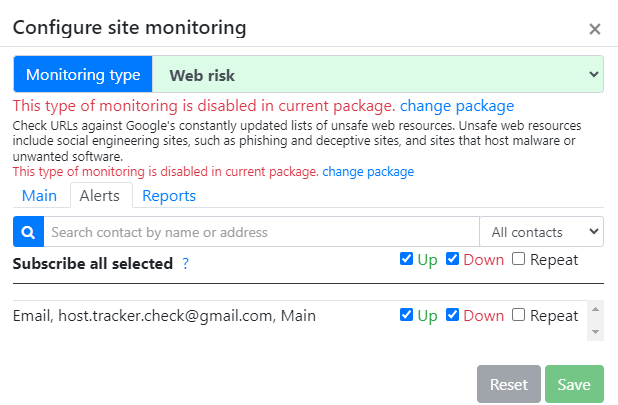
Task: Click the Save button
Action: [574, 384]
